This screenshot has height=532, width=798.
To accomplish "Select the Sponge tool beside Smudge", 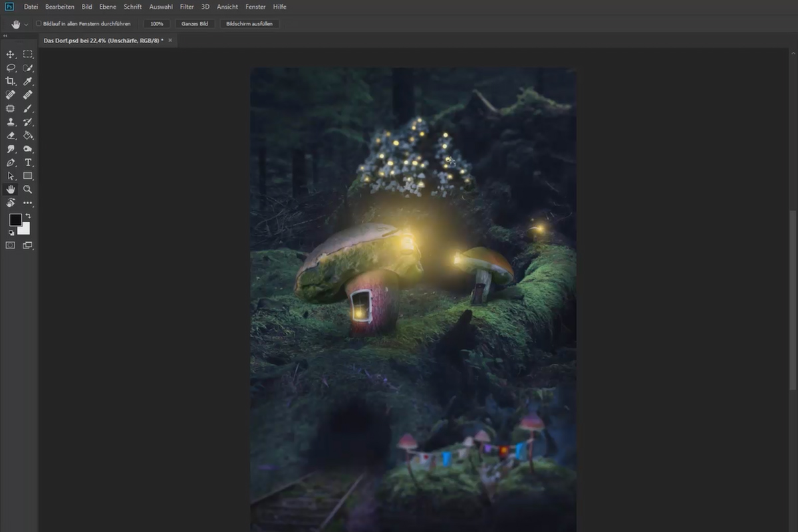I will (x=28, y=149).
